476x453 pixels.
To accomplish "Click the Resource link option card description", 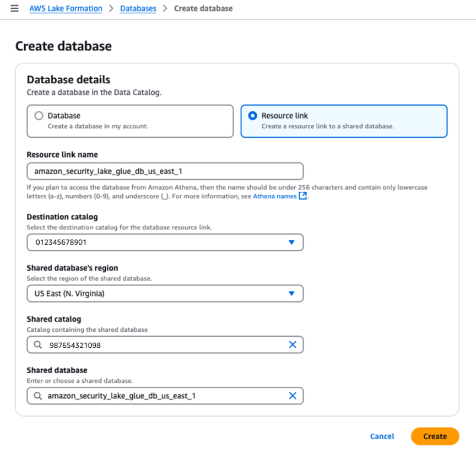I will (x=328, y=126).
